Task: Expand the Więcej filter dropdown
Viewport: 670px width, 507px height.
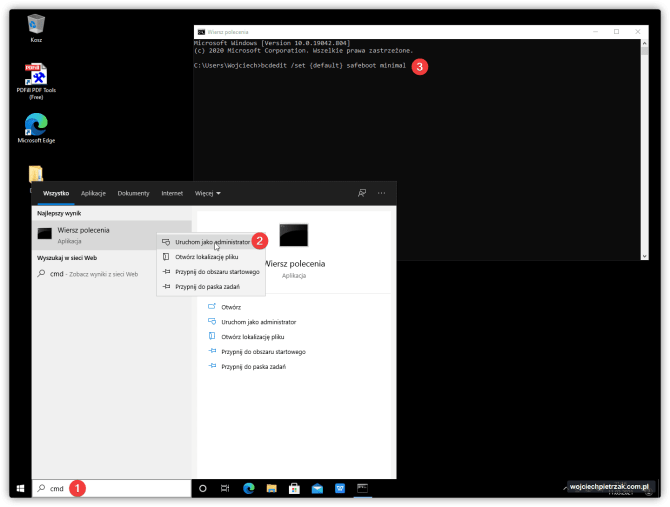Action: point(208,193)
